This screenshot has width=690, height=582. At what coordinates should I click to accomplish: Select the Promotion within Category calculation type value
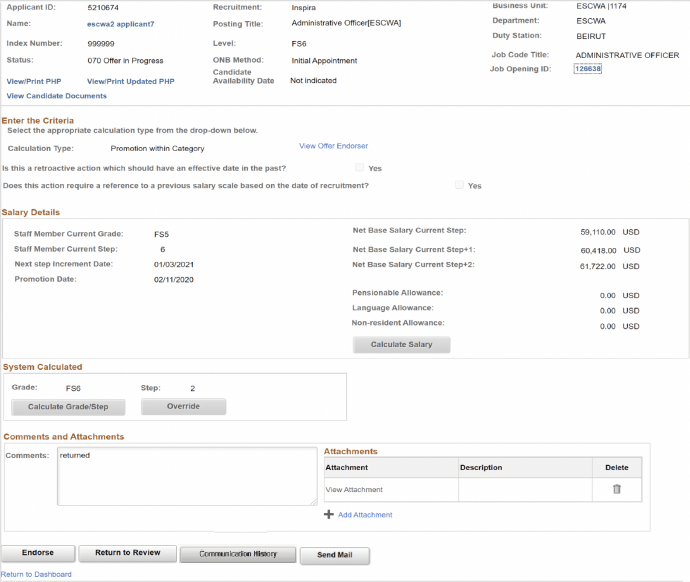[158, 149]
